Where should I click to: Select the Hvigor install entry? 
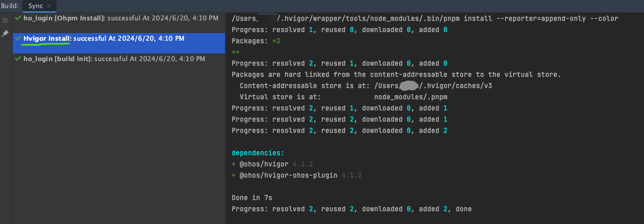coord(103,38)
